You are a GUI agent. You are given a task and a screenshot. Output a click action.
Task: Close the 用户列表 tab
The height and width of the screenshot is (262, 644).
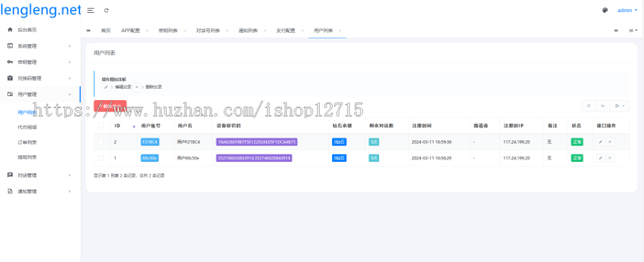(340, 30)
